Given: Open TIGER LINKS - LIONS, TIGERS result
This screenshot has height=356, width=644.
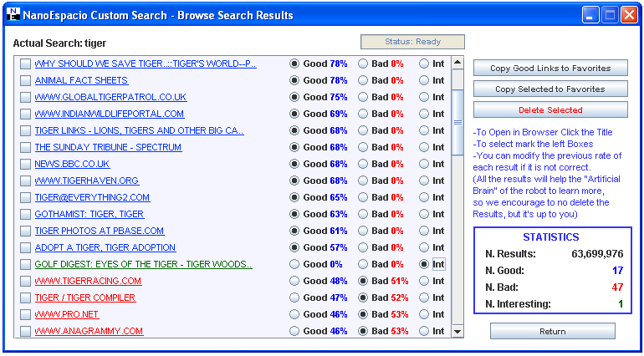Looking at the screenshot, I should point(139,131).
